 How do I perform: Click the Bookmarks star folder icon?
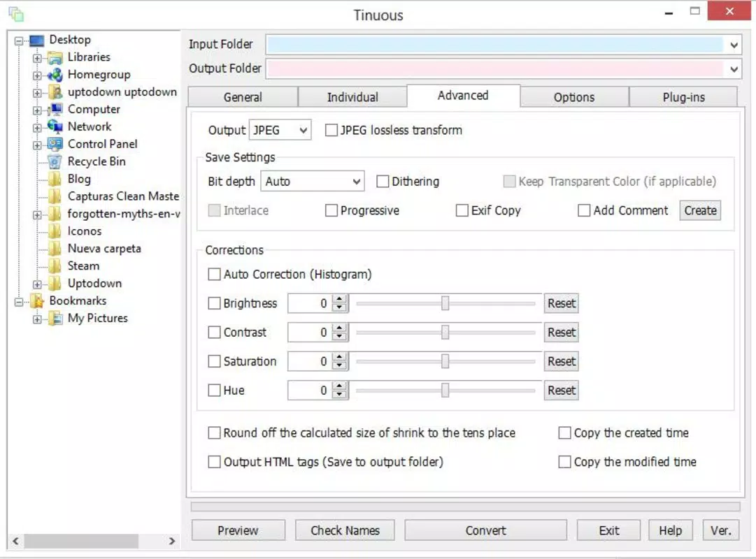tap(37, 301)
